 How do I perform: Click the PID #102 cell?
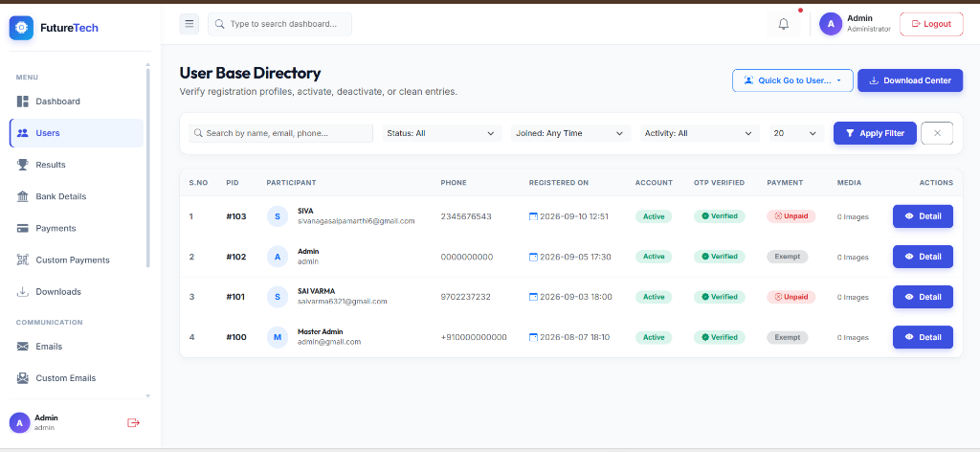(236, 257)
